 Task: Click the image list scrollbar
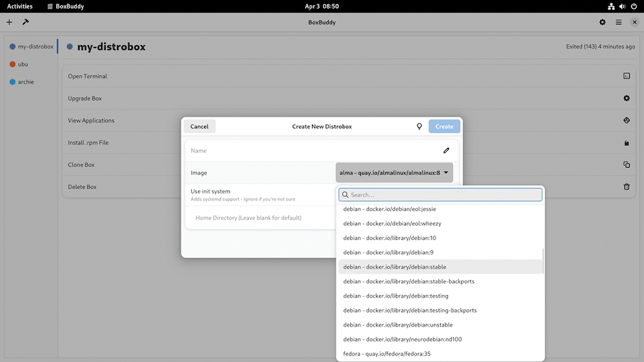pos(543,261)
